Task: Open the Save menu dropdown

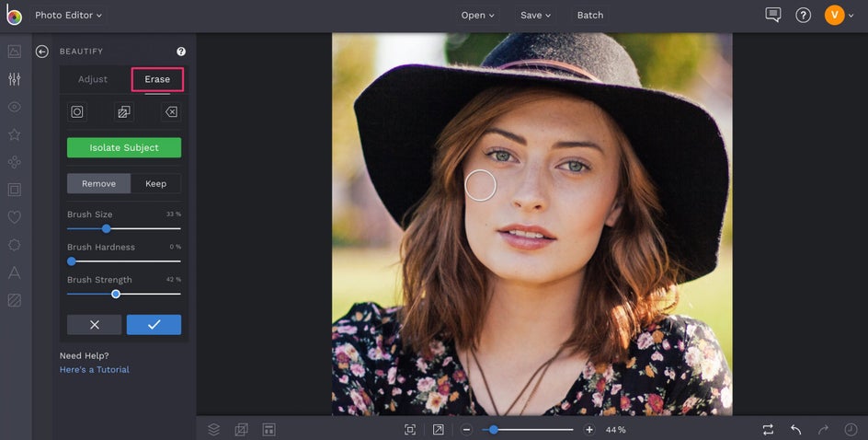Action: tap(535, 15)
